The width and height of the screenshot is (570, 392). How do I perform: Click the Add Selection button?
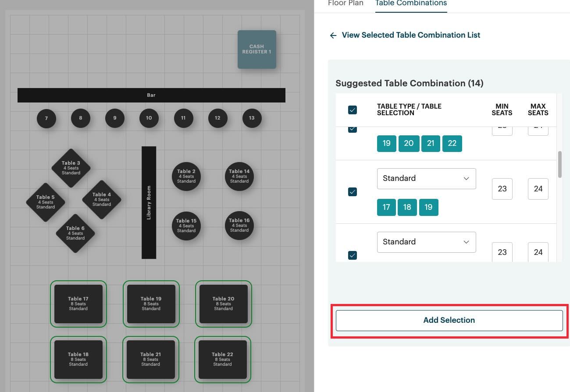click(449, 320)
